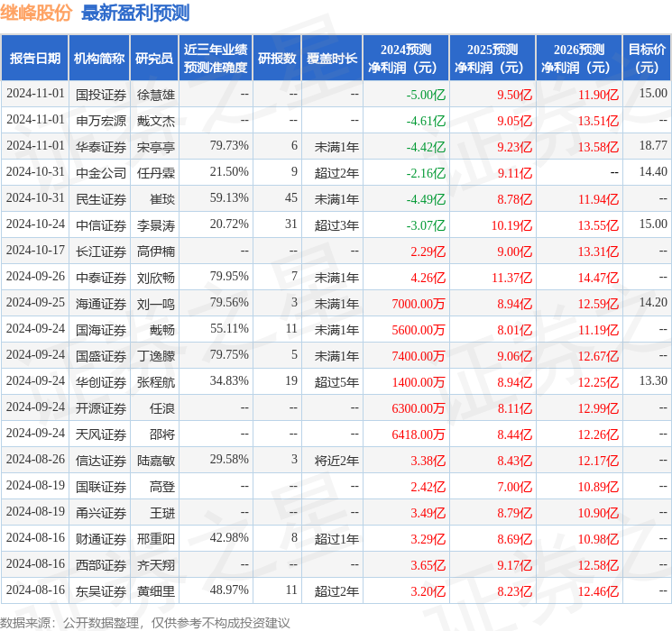The height and width of the screenshot is (631, 672).
Task: Click analyst name 陆嘉敏
Action: pyautogui.click(x=156, y=461)
